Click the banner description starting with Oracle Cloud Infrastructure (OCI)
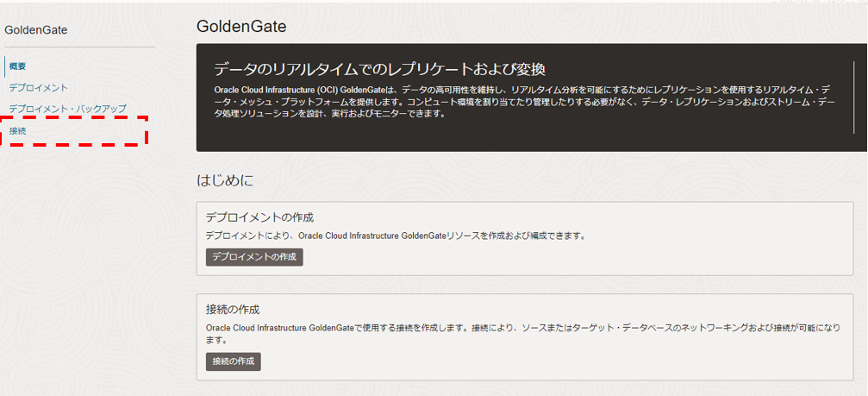 click(x=524, y=103)
